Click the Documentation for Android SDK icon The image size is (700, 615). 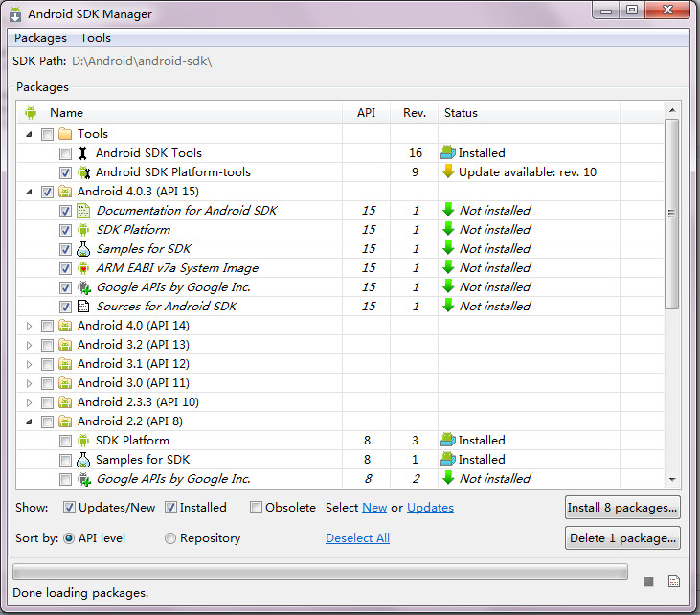[83, 211]
